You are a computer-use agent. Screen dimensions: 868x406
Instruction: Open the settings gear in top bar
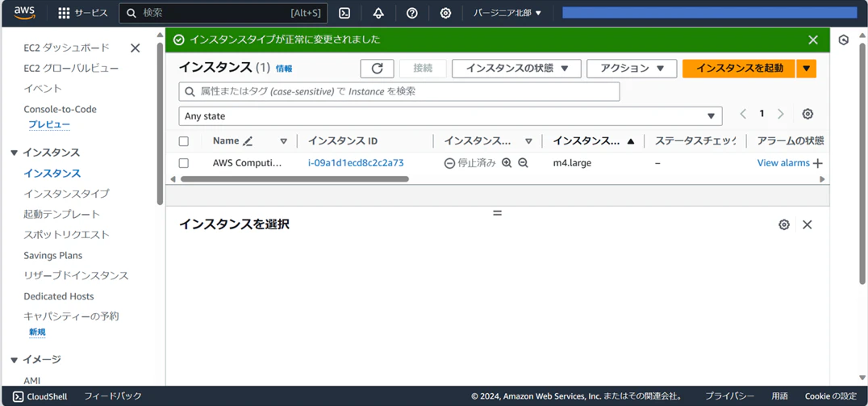pyautogui.click(x=445, y=13)
